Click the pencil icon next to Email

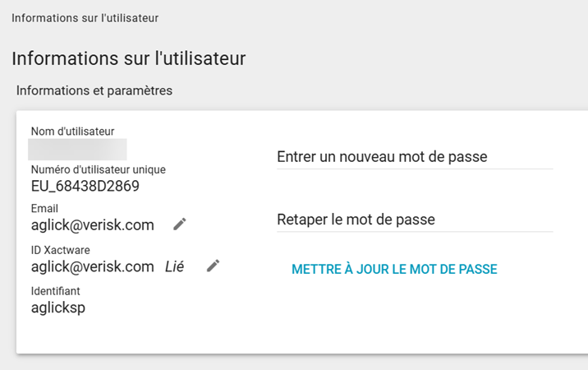coord(180,224)
